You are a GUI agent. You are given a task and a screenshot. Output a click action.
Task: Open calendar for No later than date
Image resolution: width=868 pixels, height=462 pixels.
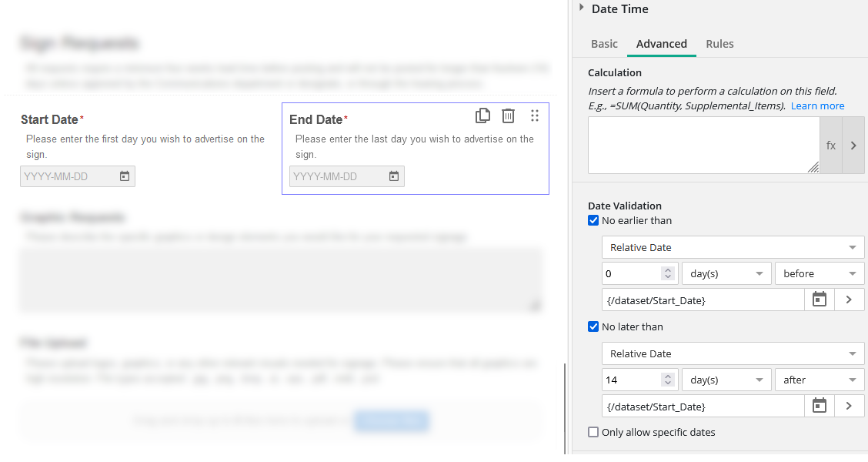820,406
